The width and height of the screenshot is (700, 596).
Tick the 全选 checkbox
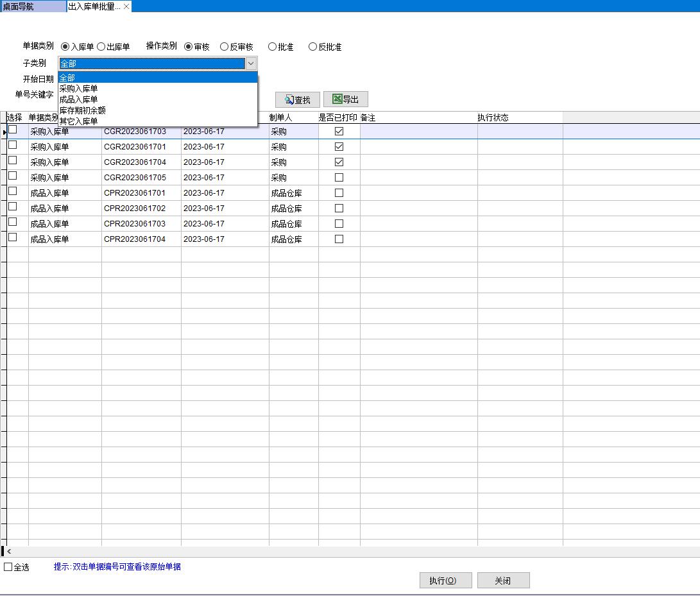point(8,567)
